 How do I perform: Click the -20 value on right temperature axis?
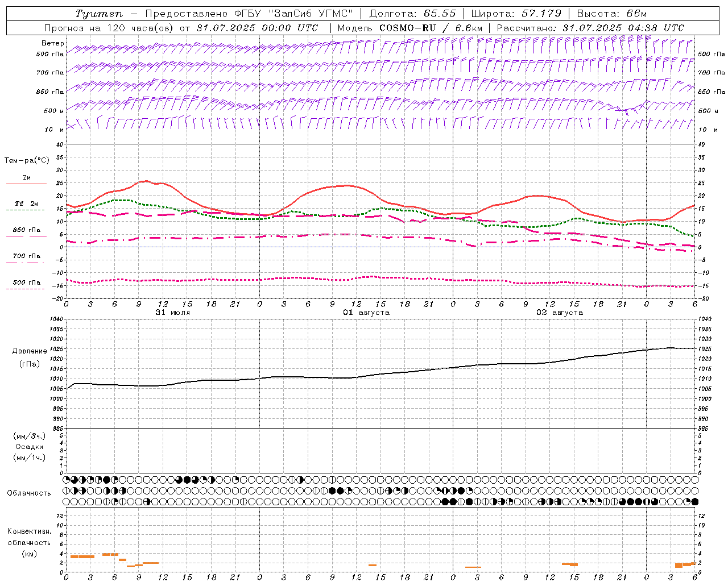pos(703,298)
